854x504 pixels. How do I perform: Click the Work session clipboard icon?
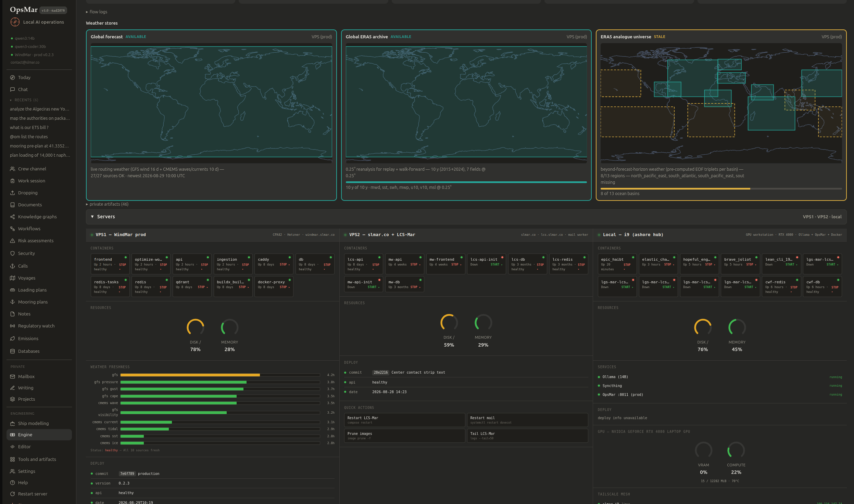[12, 181]
